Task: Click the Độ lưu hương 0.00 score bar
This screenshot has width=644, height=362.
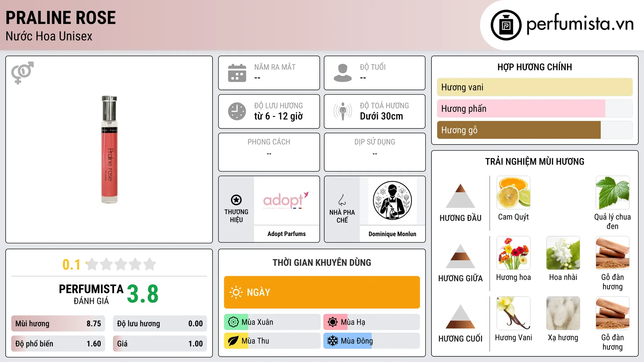Action: point(160,324)
